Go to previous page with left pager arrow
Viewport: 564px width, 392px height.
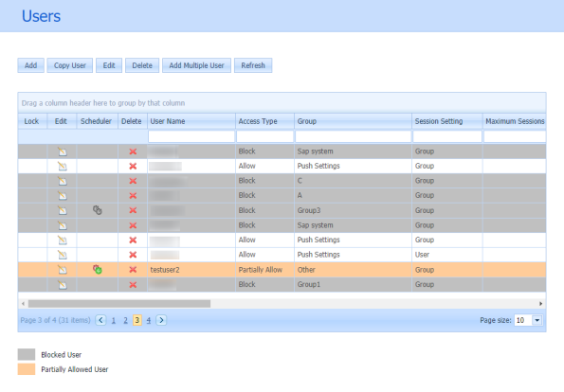(100, 320)
